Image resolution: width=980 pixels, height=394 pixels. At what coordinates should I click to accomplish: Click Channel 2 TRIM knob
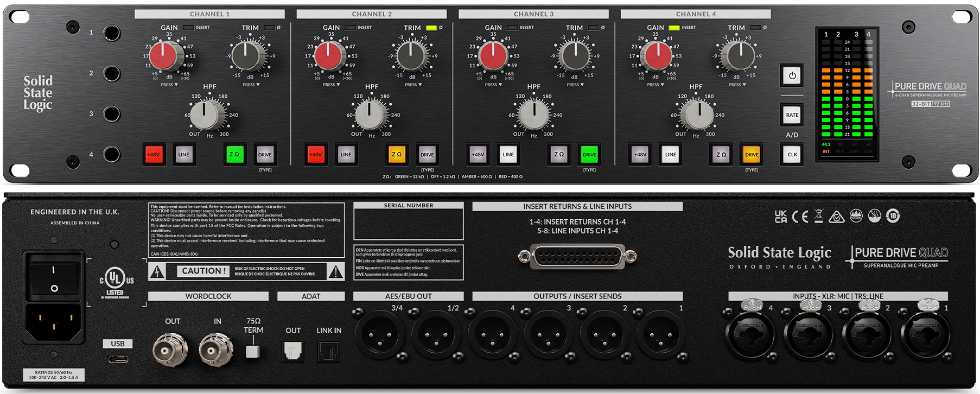pos(410,55)
